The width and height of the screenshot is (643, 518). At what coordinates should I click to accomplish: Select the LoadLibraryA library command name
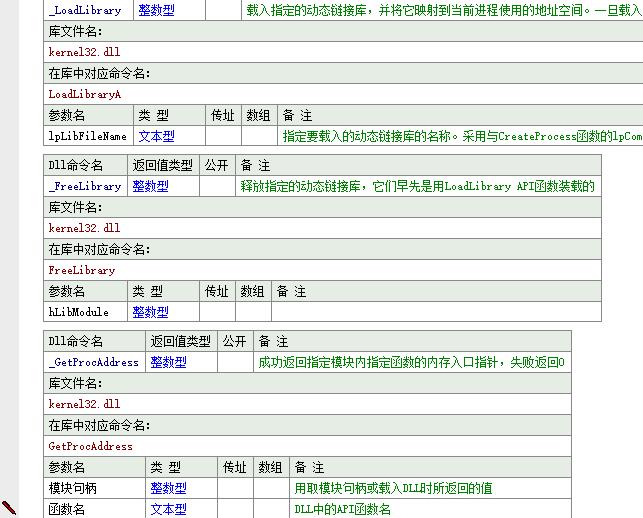(85, 94)
